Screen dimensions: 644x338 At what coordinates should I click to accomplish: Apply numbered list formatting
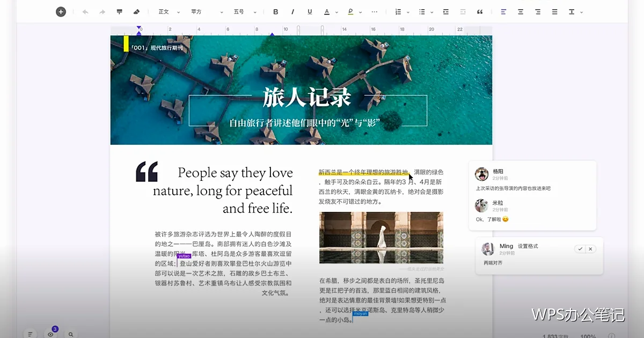pos(398,12)
